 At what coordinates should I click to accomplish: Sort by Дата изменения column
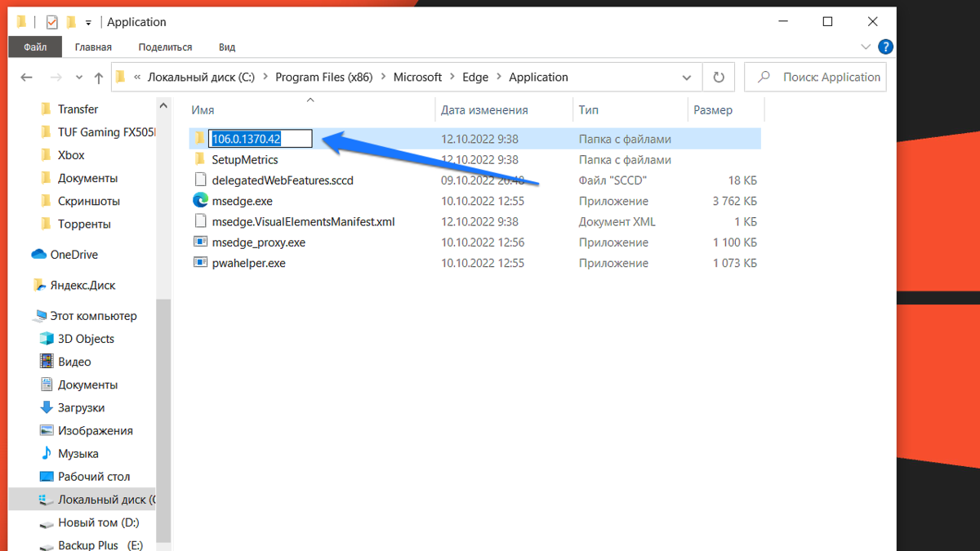click(484, 110)
